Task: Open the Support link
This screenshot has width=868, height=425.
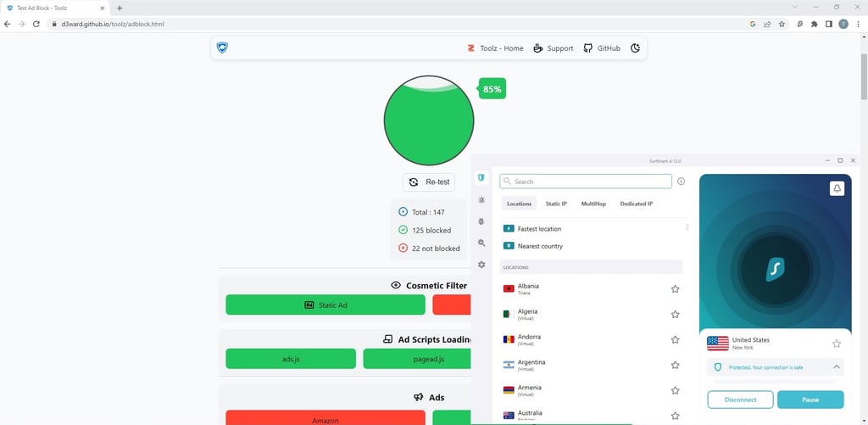Action: (554, 48)
